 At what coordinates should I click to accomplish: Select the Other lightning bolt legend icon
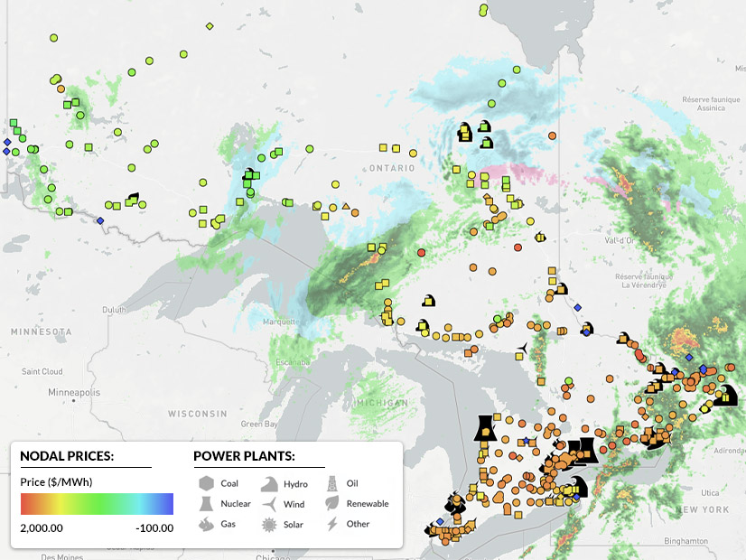click(332, 524)
